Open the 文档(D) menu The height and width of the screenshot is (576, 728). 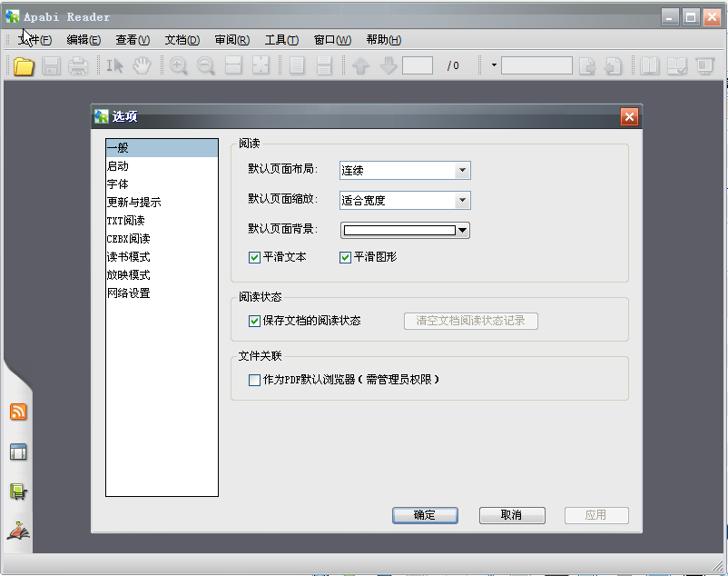tap(182, 40)
